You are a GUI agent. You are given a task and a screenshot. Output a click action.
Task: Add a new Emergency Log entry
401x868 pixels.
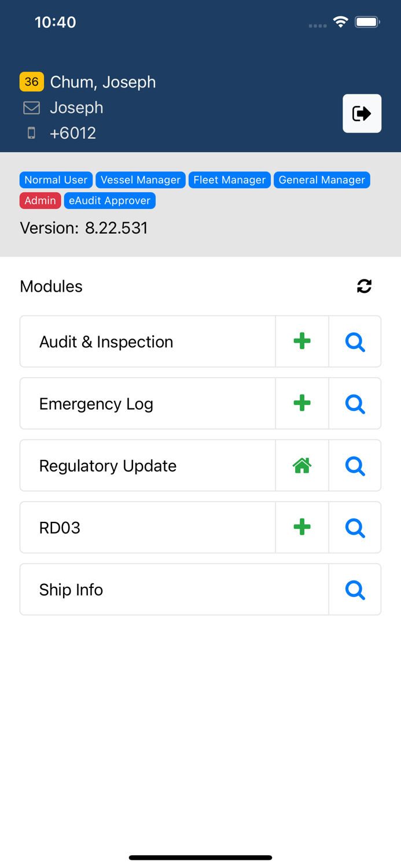point(301,403)
